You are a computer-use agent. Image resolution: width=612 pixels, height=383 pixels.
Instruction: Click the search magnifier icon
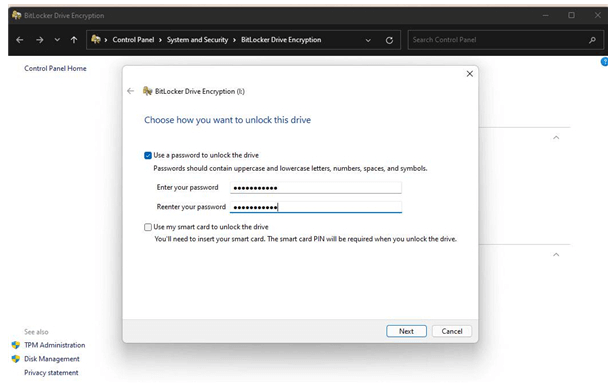(592, 40)
